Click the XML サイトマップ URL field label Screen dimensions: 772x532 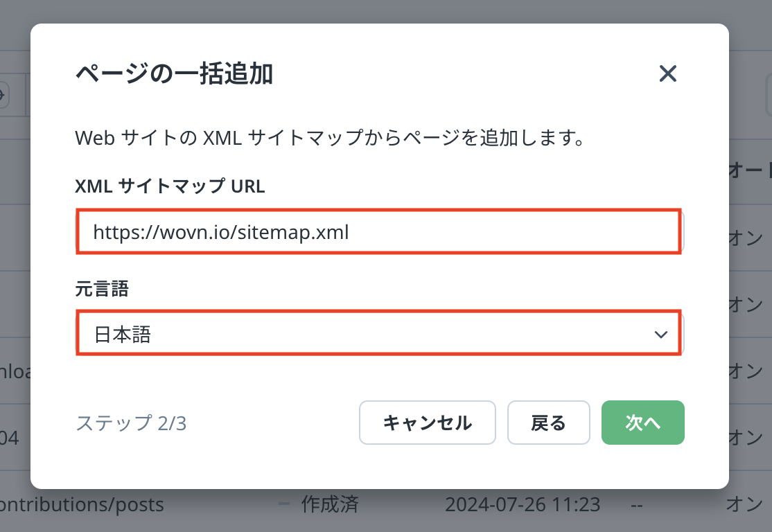170,186
